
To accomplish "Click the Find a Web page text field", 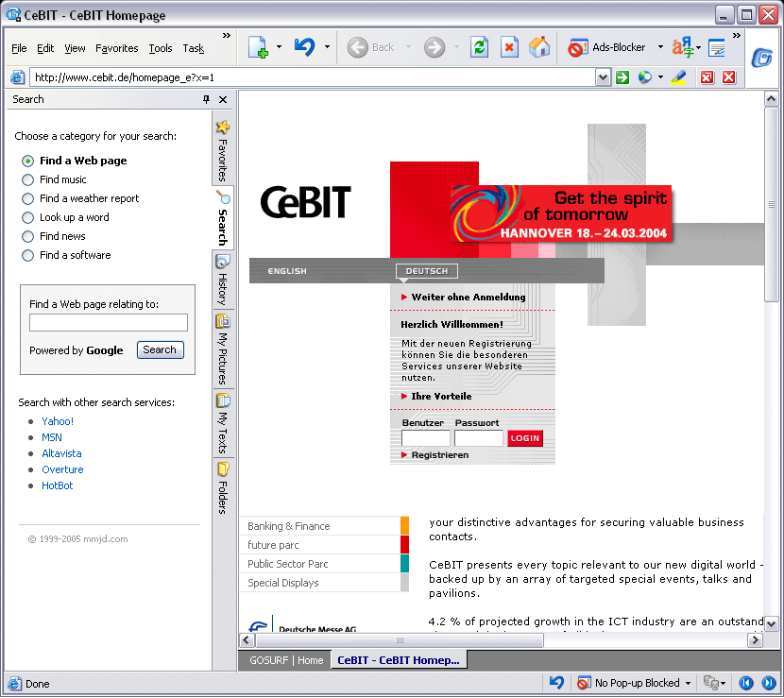I will tap(109, 322).
